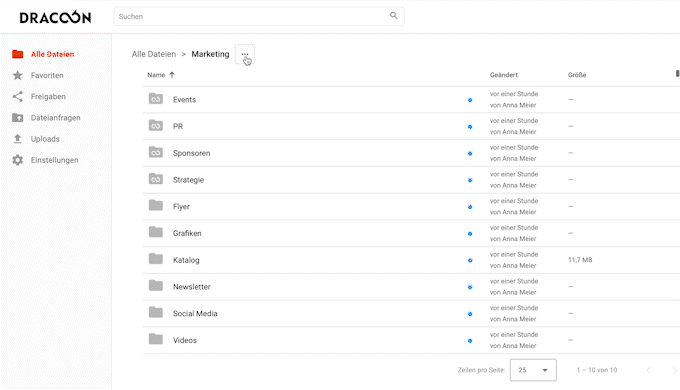Open the Marketing three-dot options menu

(x=245, y=54)
